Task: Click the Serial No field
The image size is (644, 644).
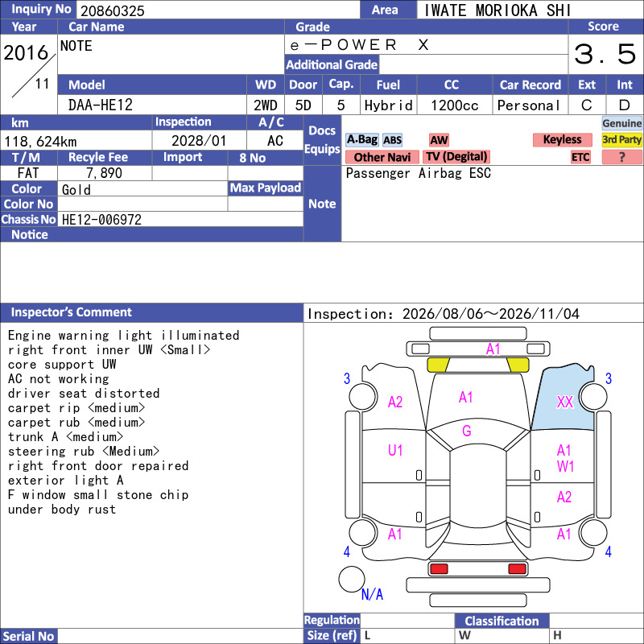Action: coord(180,636)
